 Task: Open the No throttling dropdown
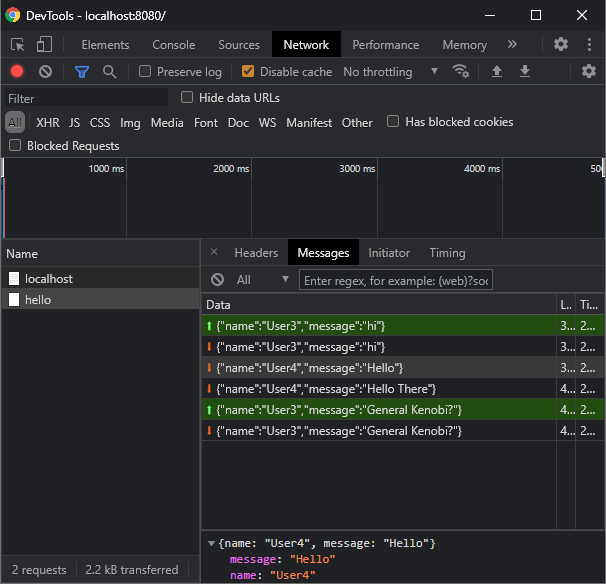[390, 72]
